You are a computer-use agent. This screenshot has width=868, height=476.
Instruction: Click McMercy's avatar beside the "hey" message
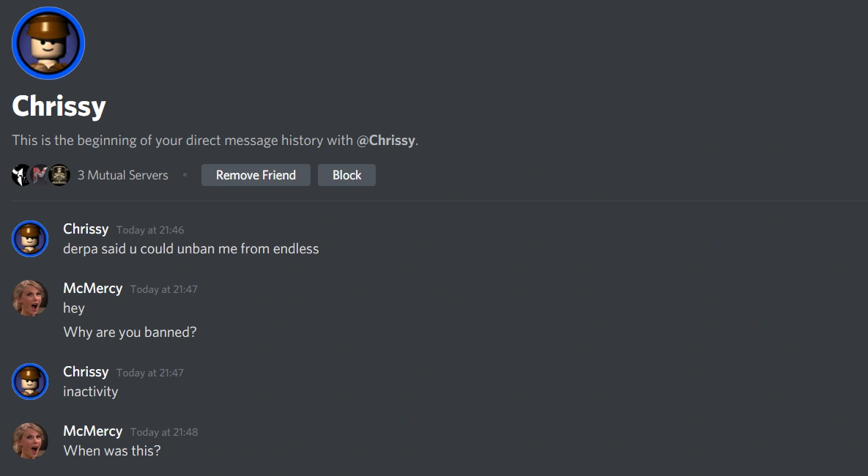30,298
